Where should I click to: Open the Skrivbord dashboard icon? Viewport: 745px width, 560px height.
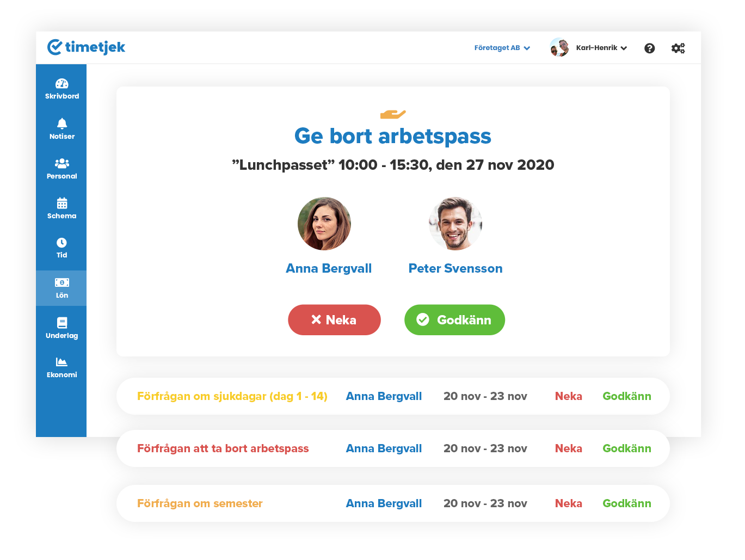tap(61, 83)
